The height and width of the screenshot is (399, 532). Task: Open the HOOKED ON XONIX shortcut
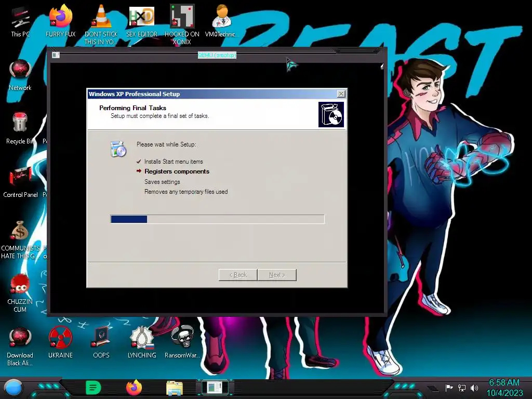(182, 24)
